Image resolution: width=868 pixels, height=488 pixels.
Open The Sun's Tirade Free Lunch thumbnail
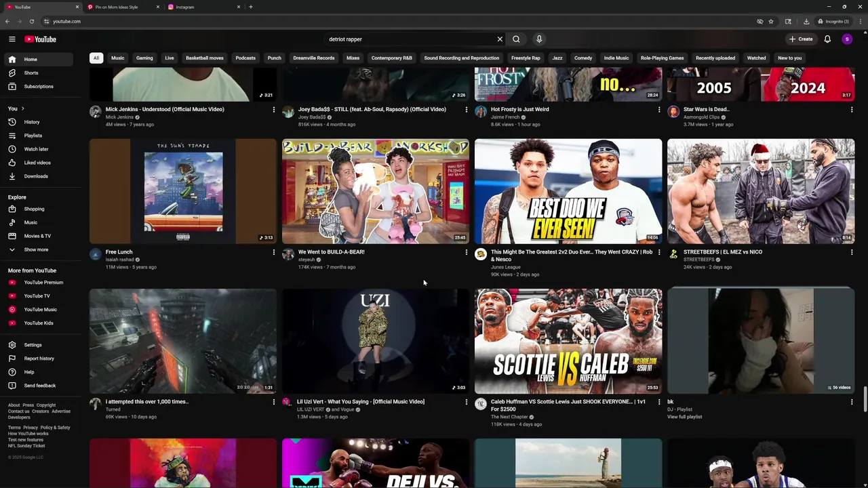point(183,191)
